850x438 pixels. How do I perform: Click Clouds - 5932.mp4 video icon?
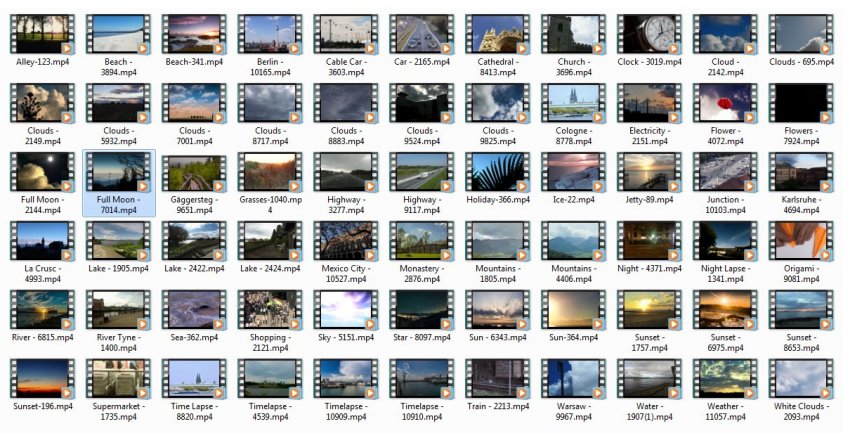click(118, 104)
